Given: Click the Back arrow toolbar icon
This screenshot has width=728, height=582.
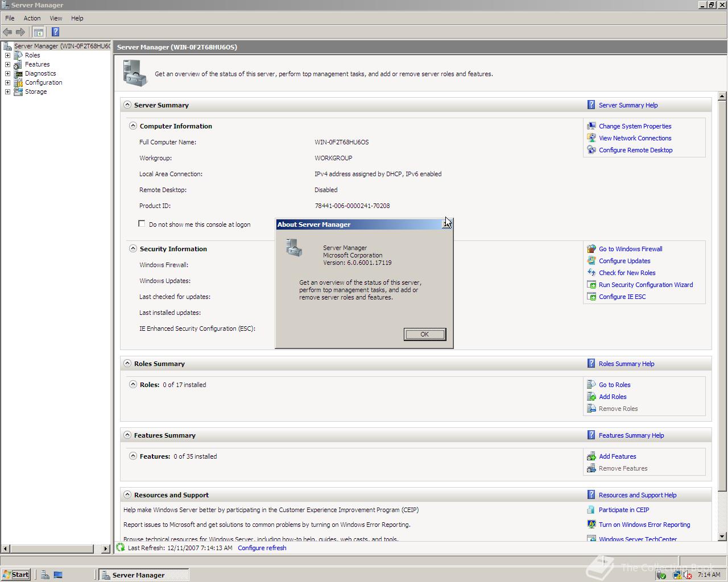Looking at the screenshot, I should pos(7,32).
